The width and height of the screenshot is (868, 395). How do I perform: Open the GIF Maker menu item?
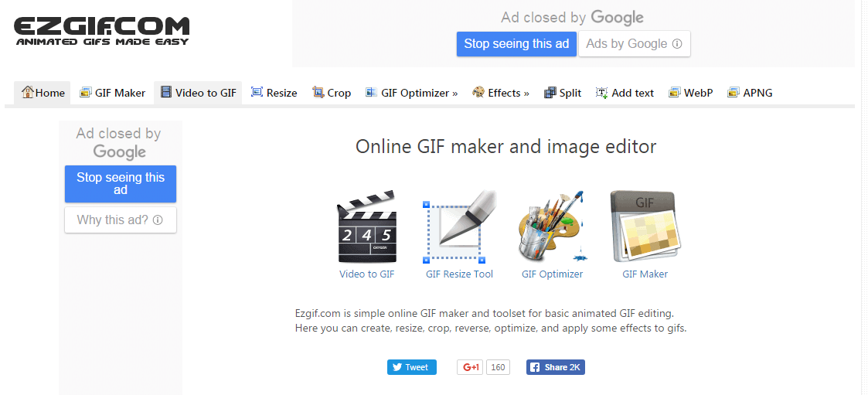112,93
